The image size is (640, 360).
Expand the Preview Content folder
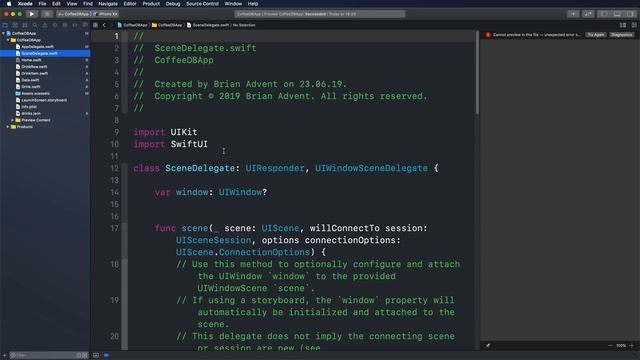coord(13,120)
